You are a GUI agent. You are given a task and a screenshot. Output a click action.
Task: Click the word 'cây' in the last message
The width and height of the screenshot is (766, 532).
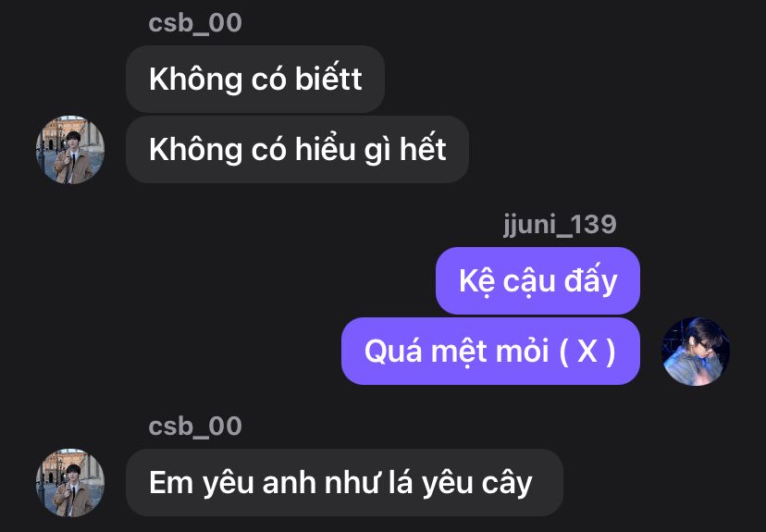coord(507,483)
